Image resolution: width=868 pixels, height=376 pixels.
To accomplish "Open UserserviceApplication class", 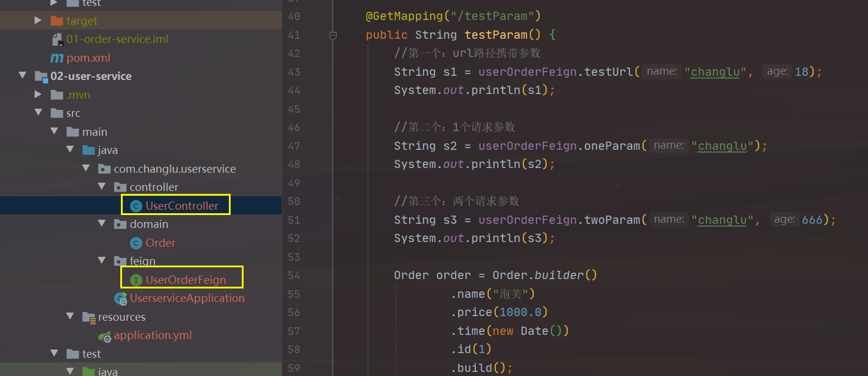I will coord(187,298).
